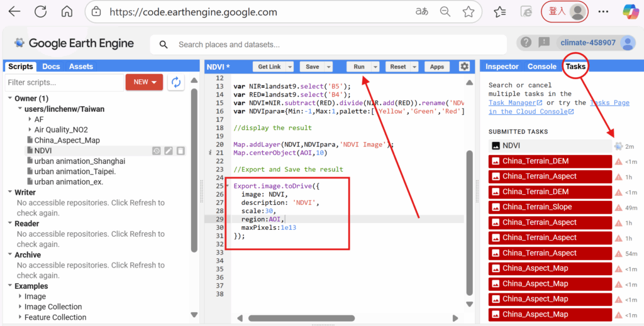Switch to the Inspector tab

point(502,67)
